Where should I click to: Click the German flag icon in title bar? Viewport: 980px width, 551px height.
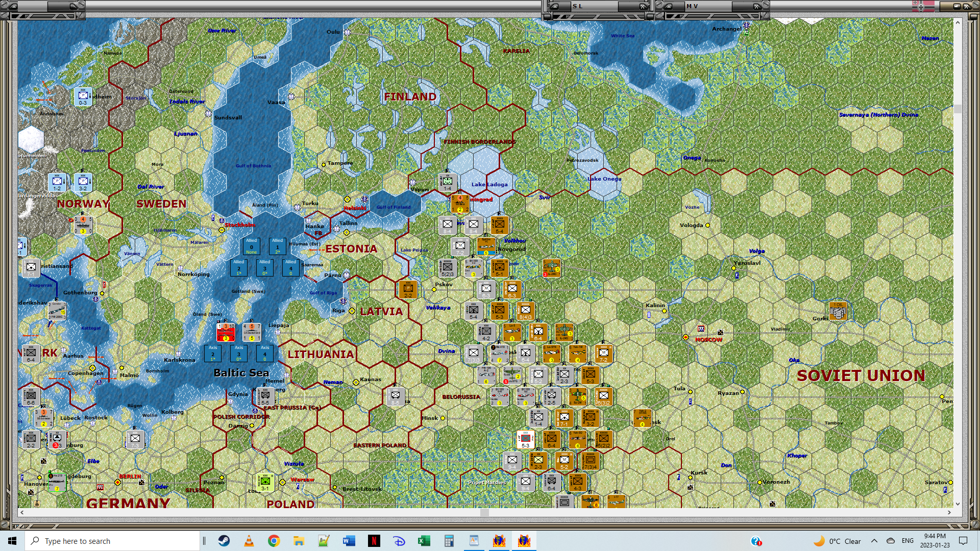pos(923,6)
